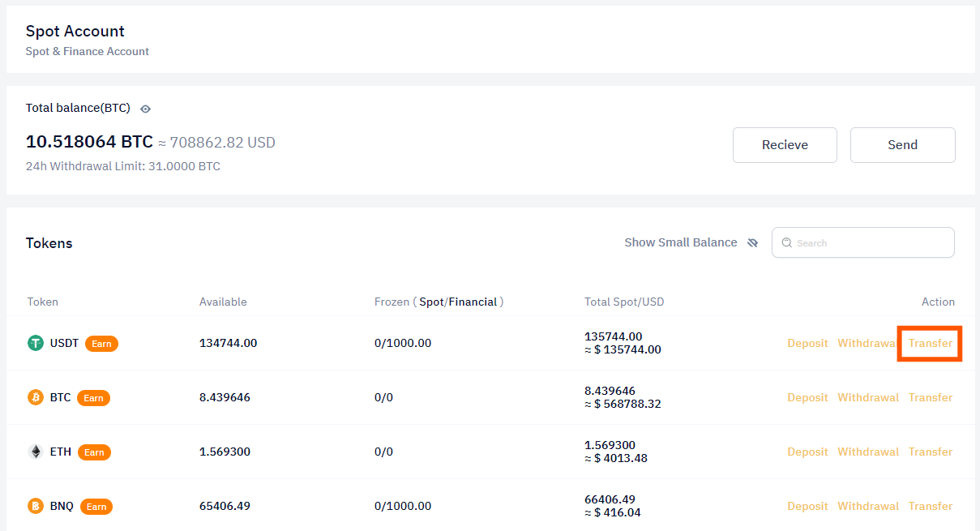The width and height of the screenshot is (980, 531).
Task: Click the BTC Bitcoin coin icon
Action: (x=36, y=397)
